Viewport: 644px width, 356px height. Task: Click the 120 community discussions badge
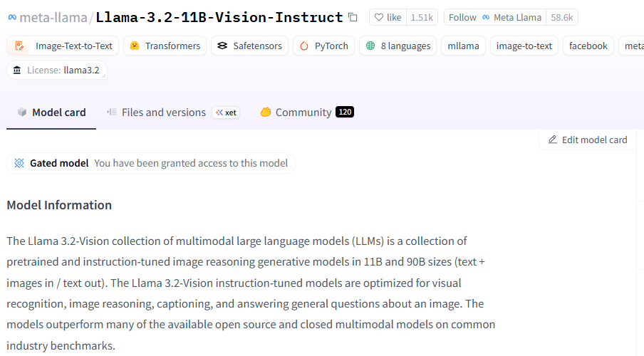click(x=345, y=112)
